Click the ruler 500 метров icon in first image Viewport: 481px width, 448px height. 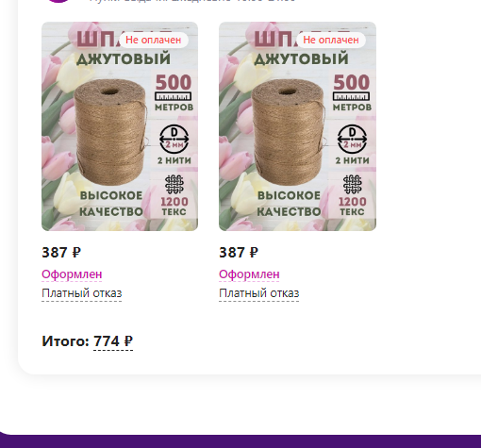pos(174,96)
